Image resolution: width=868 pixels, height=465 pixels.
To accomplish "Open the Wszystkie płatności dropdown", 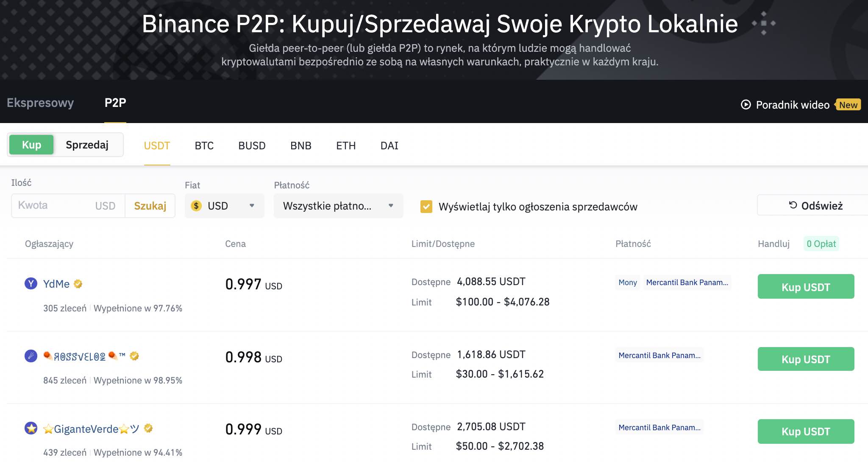I will (x=338, y=206).
